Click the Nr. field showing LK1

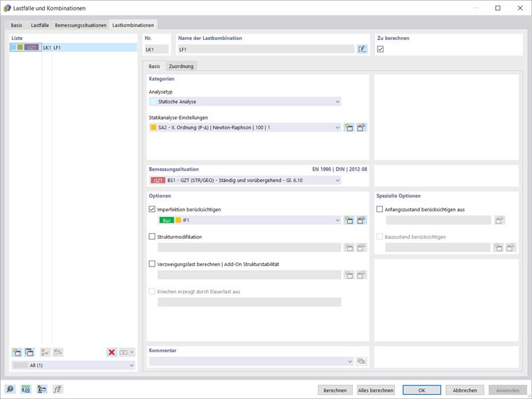pyautogui.click(x=156, y=50)
